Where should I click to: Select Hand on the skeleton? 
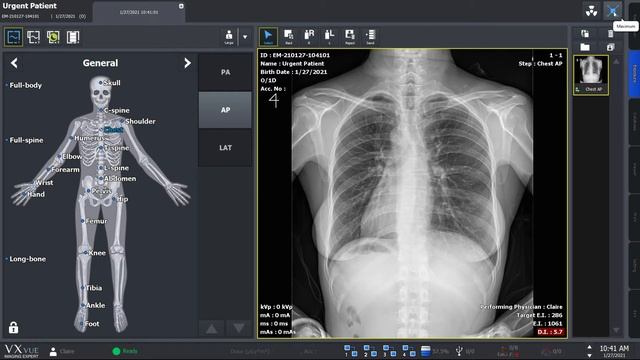(x=35, y=194)
